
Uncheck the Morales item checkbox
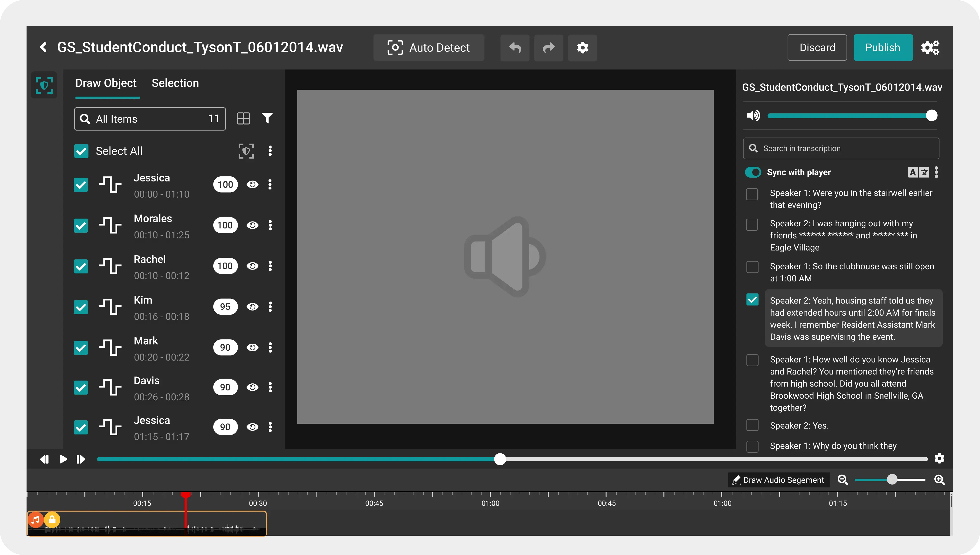click(x=81, y=226)
